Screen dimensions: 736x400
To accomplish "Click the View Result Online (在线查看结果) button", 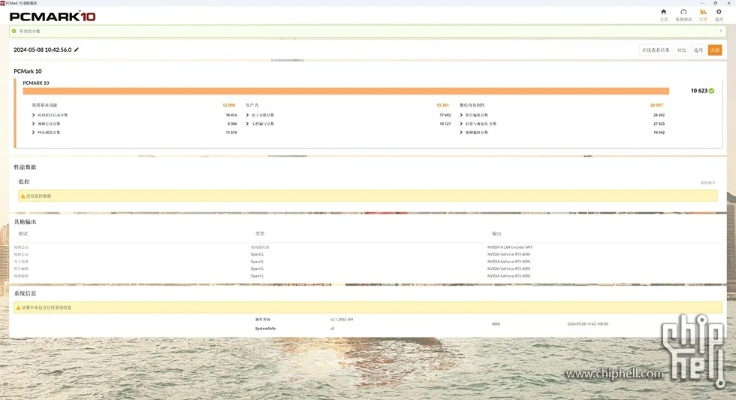I will [x=655, y=50].
